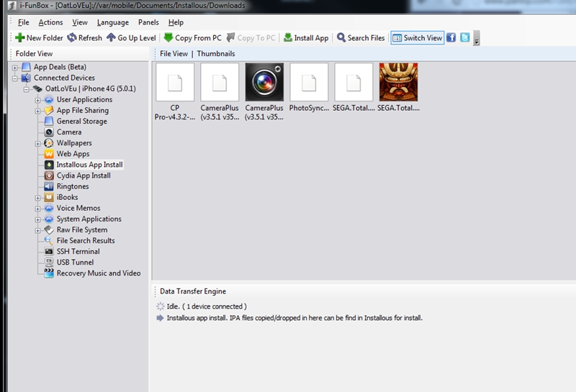The height and width of the screenshot is (392, 576).
Task: Select App File Sharing icon
Action: tap(49, 110)
